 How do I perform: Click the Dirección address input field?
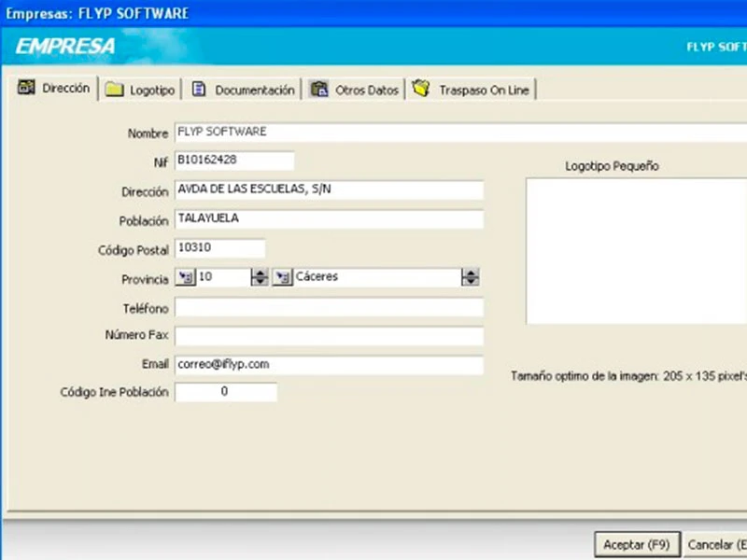click(330, 190)
